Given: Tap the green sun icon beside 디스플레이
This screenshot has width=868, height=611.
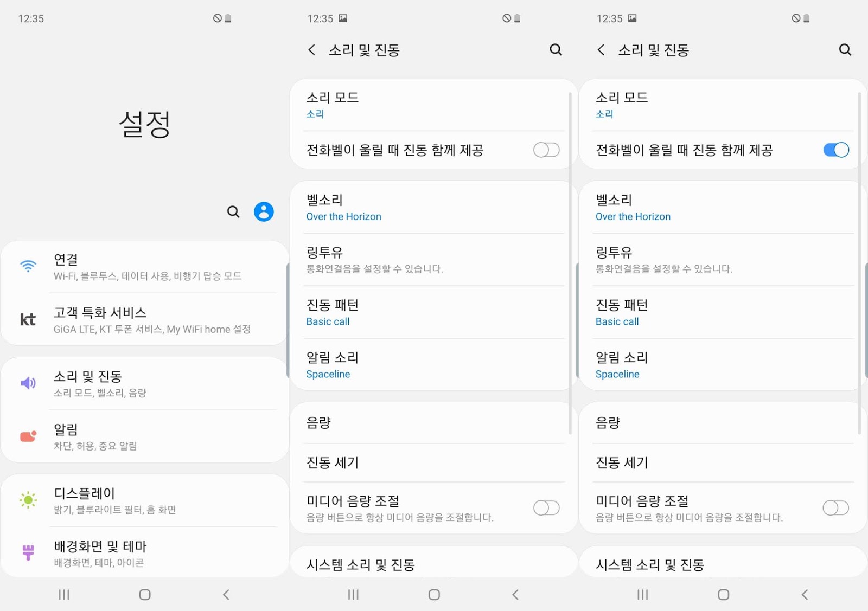Looking at the screenshot, I should [x=28, y=500].
